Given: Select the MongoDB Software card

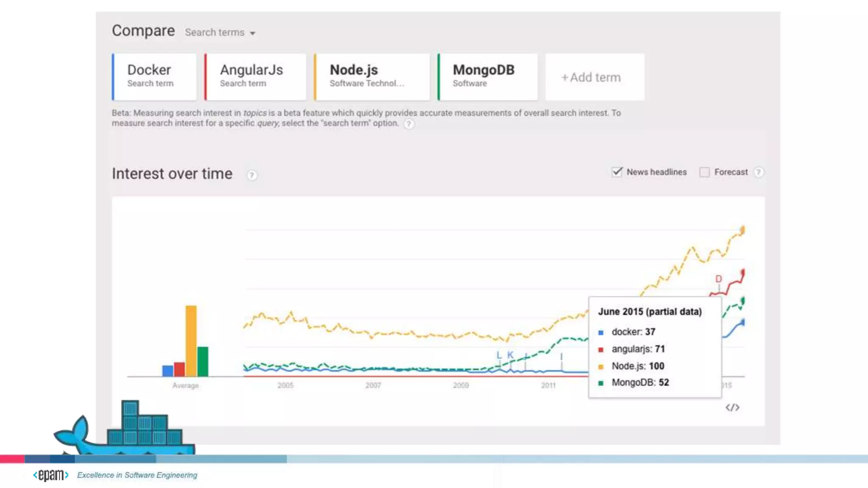Looking at the screenshot, I should point(487,77).
